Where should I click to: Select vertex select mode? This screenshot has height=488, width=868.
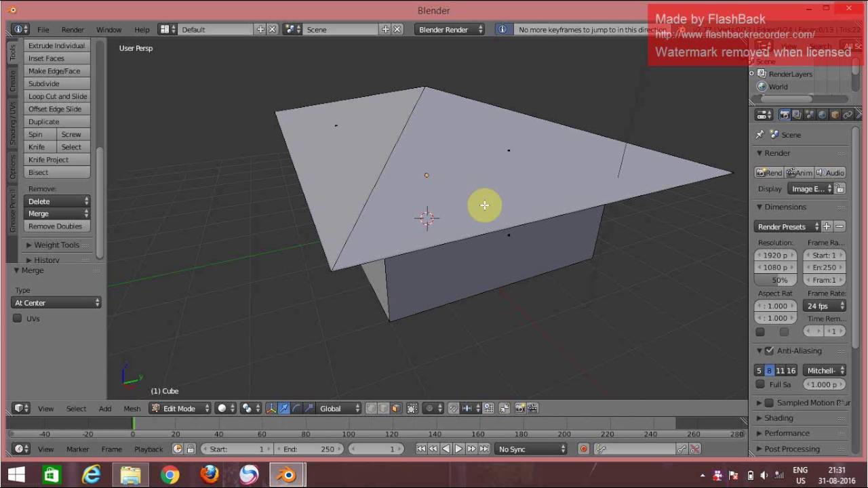371,408
